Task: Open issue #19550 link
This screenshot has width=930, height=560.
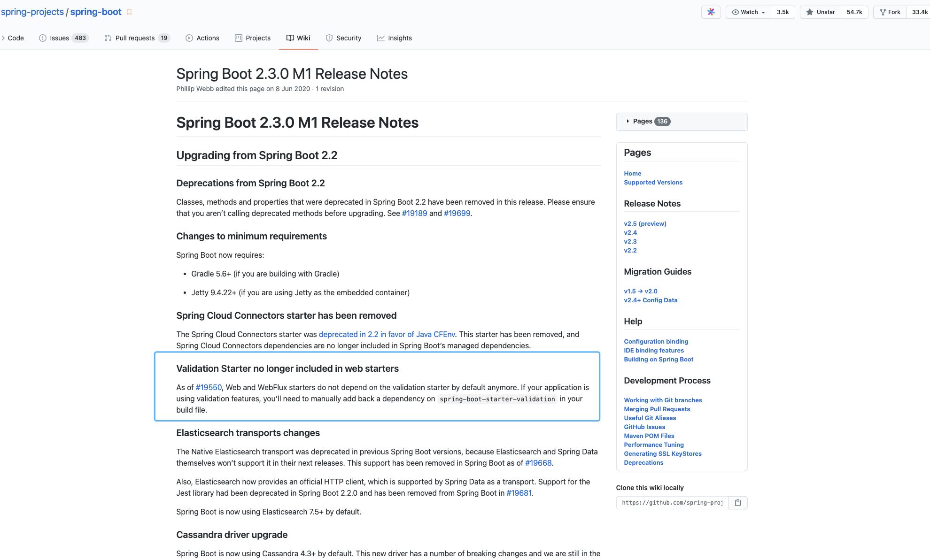Action: point(208,387)
